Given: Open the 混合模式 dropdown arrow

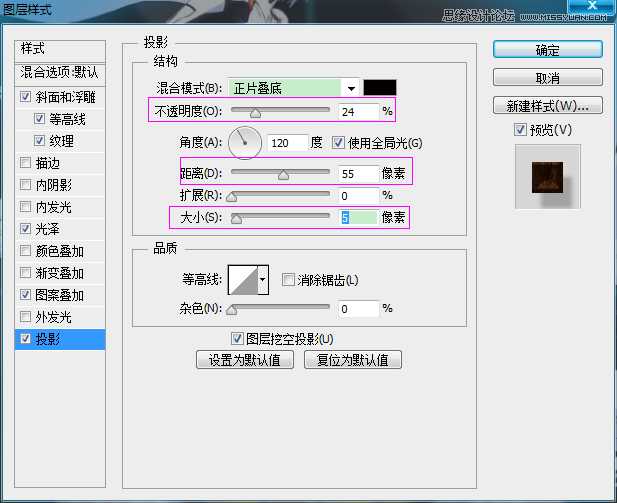Looking at the screenshot, I should pos(351,88).
